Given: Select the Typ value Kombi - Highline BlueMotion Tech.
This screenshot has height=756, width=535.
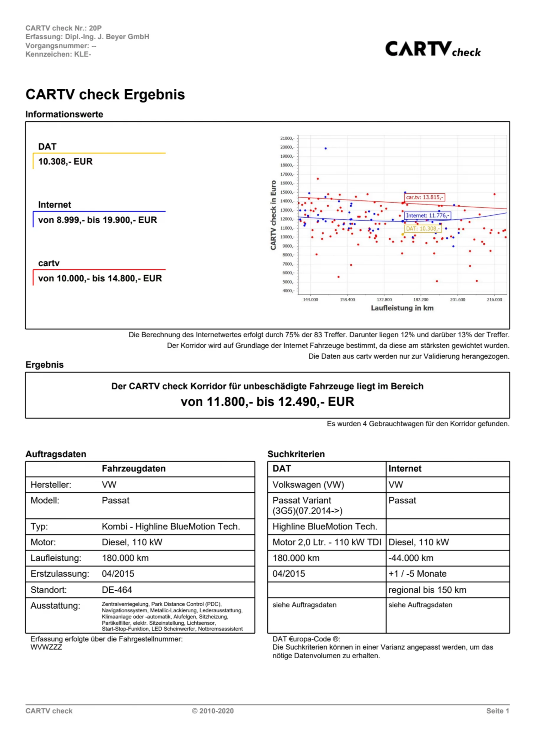Looking at the screenshot, I should point(171,527).
